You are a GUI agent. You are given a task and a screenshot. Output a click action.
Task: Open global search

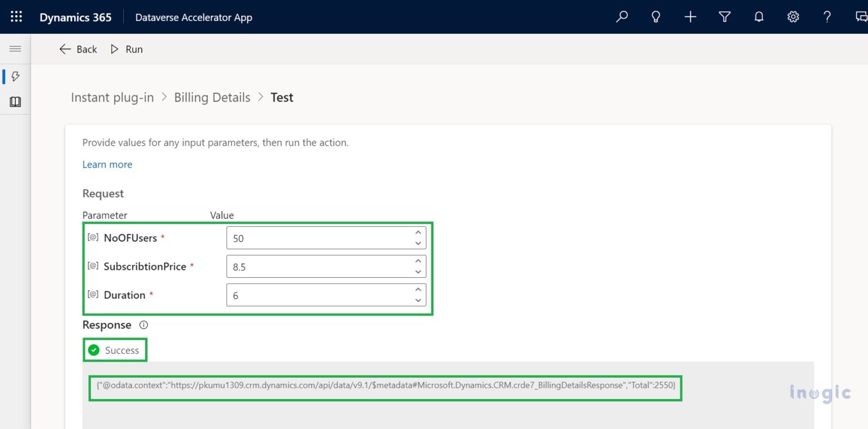click(622, 17)
